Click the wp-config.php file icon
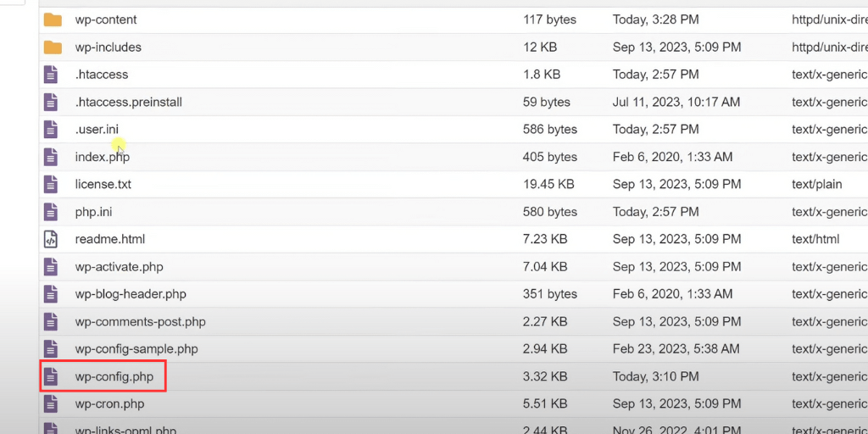 (x=51, y=377)
